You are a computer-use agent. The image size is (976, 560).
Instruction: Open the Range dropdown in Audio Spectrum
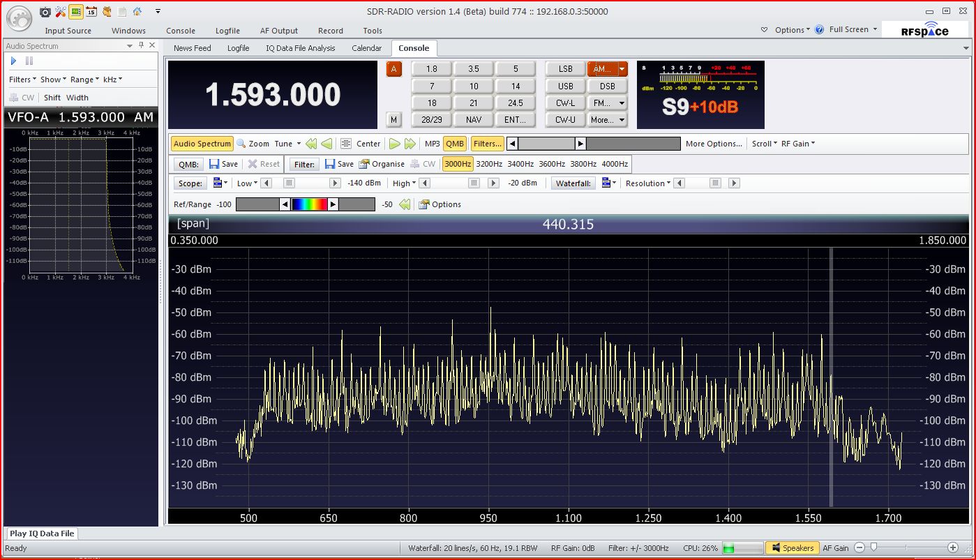[x=85, y=80]
